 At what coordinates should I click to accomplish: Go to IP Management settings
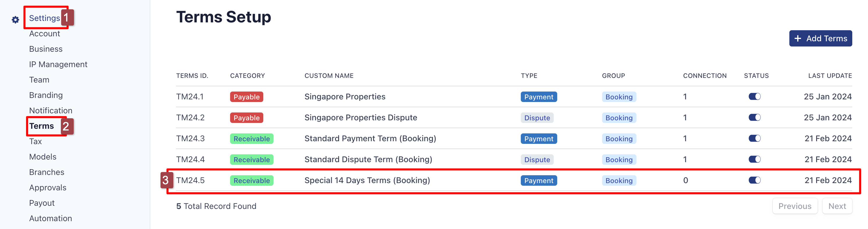58,64
